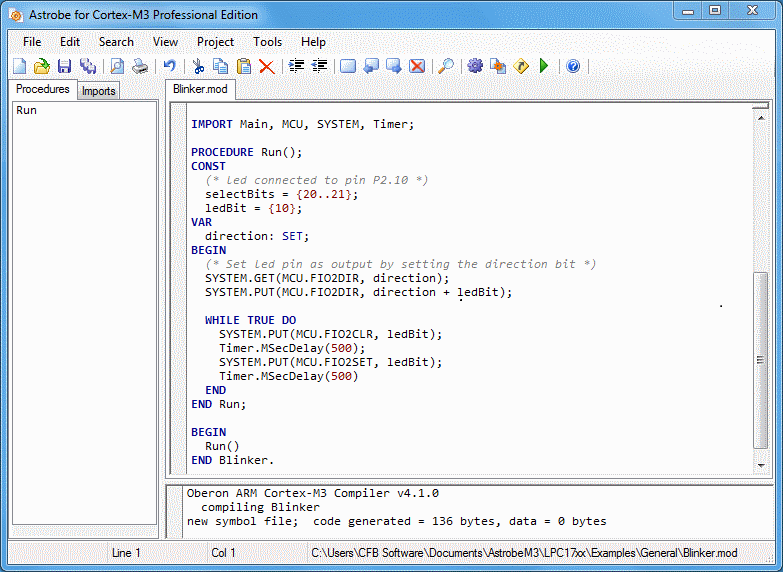Click the Build icon with orange gear
783x572 pixels.
coord(498,66)
